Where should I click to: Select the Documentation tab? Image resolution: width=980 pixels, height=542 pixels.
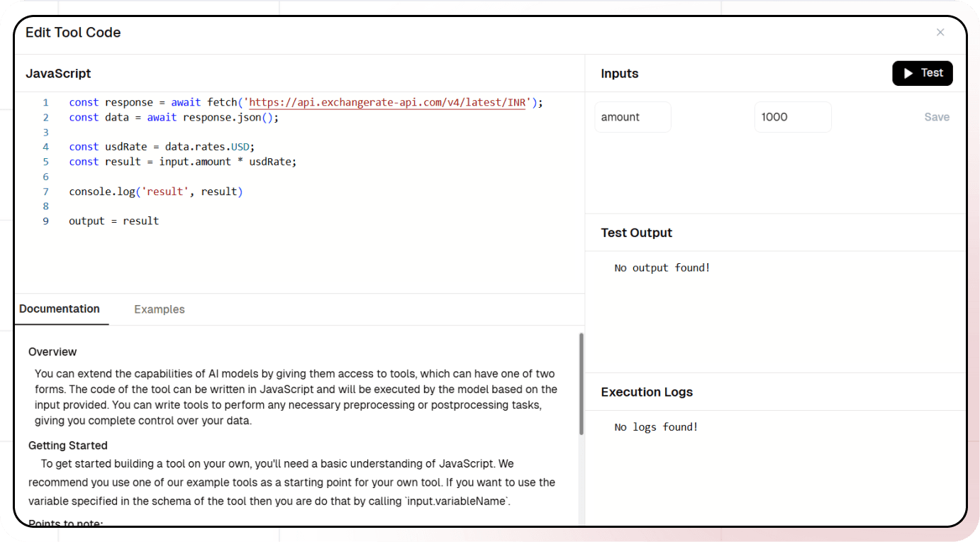(x=60, y=309)
